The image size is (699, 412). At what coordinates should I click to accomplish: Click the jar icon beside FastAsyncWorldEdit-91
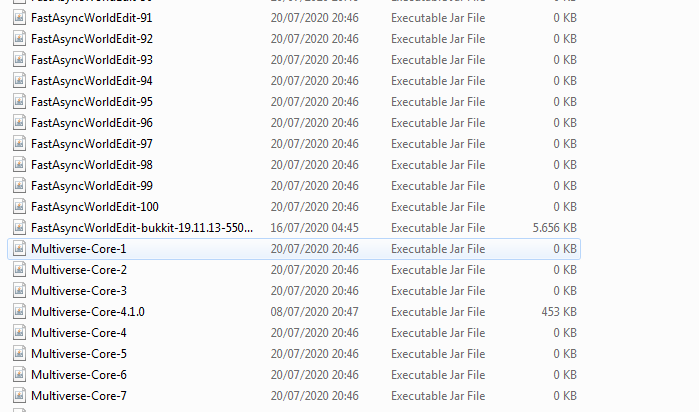pos(19,18)
